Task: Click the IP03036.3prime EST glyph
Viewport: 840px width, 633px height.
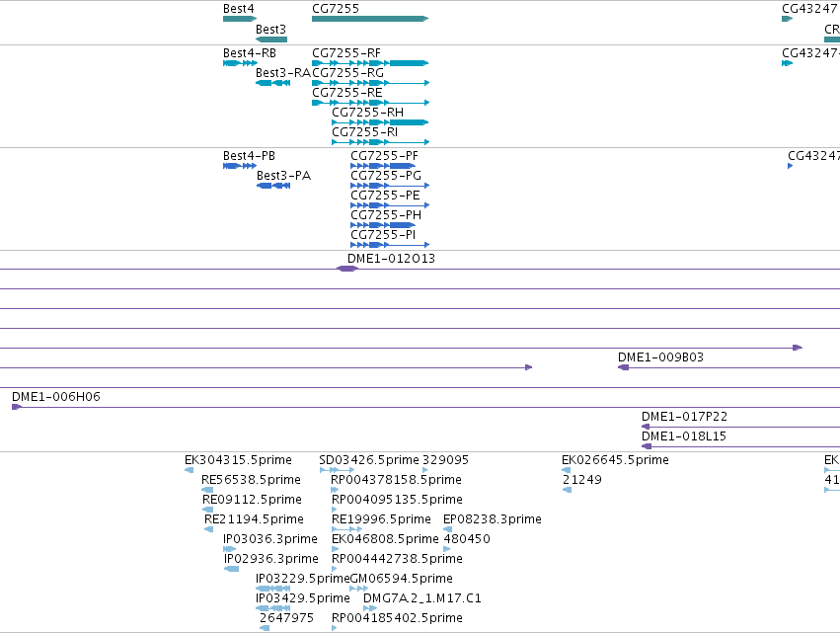Action: 230,549
